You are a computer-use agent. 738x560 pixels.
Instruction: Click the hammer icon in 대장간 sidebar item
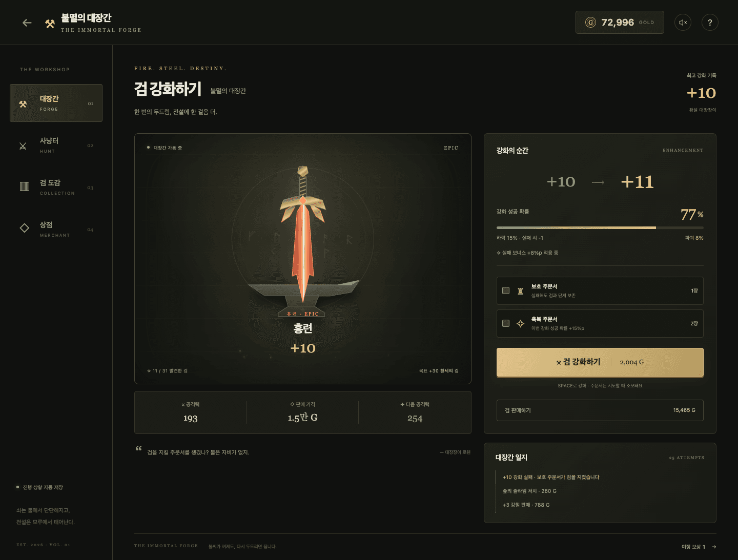click(x=23, y=104)
